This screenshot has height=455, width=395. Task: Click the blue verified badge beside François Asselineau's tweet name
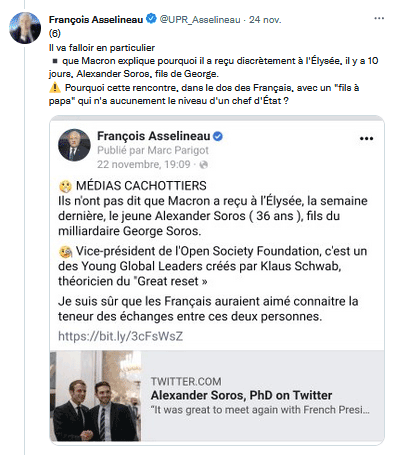[151, 19]
